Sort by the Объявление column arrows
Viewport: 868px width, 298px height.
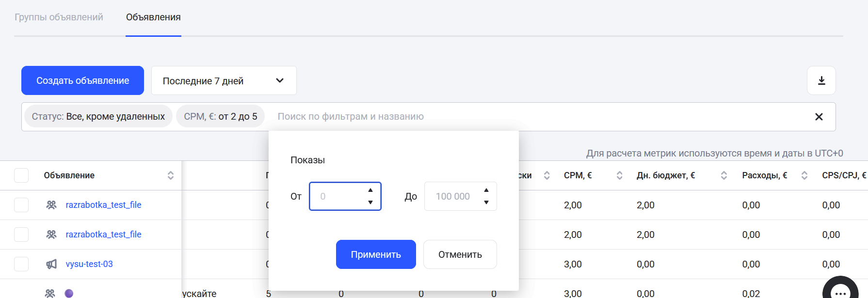[x=171, y=175]
